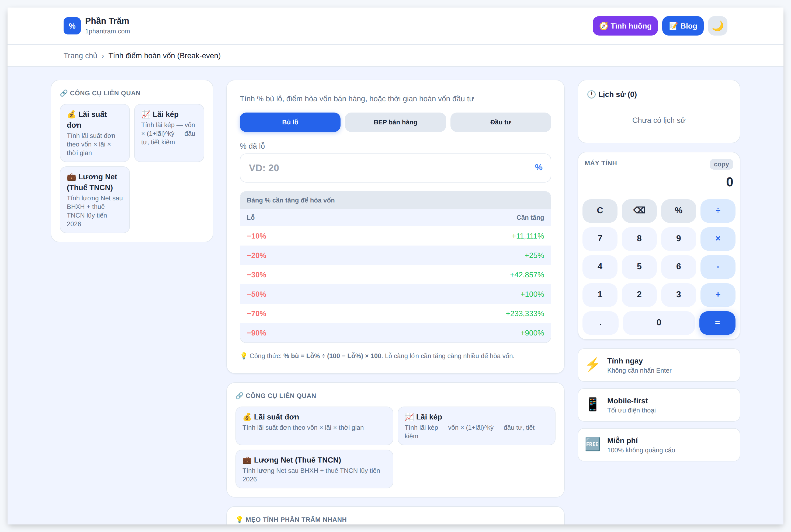Tap calculator digit 2
The height and width of the screenshot is (532, 791).
point(639,295)
